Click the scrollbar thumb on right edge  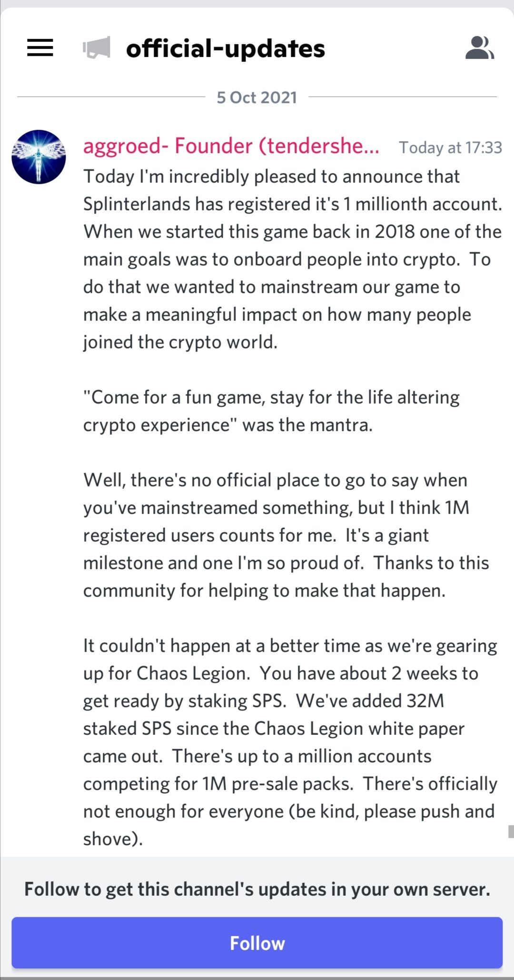[x=511, y=831]
